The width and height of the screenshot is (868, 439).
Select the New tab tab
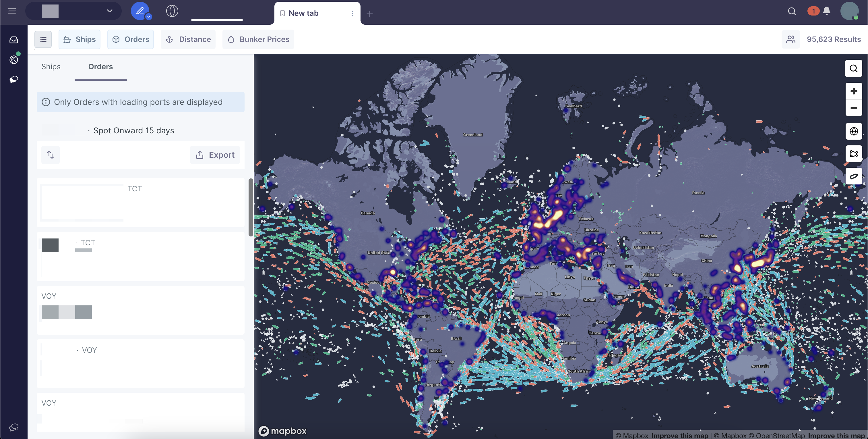click(303, 13)
